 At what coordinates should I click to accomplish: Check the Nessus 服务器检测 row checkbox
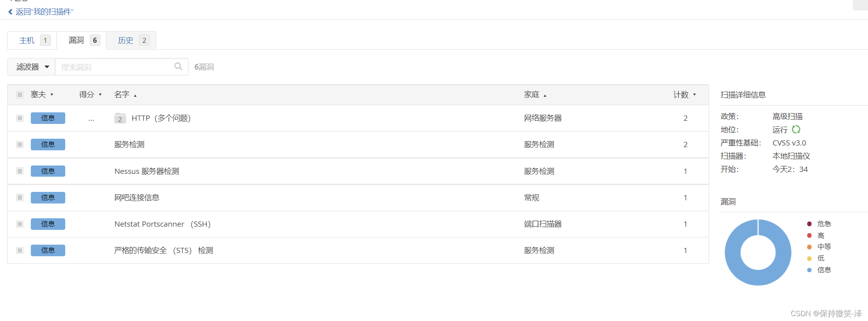pos(20,171)
